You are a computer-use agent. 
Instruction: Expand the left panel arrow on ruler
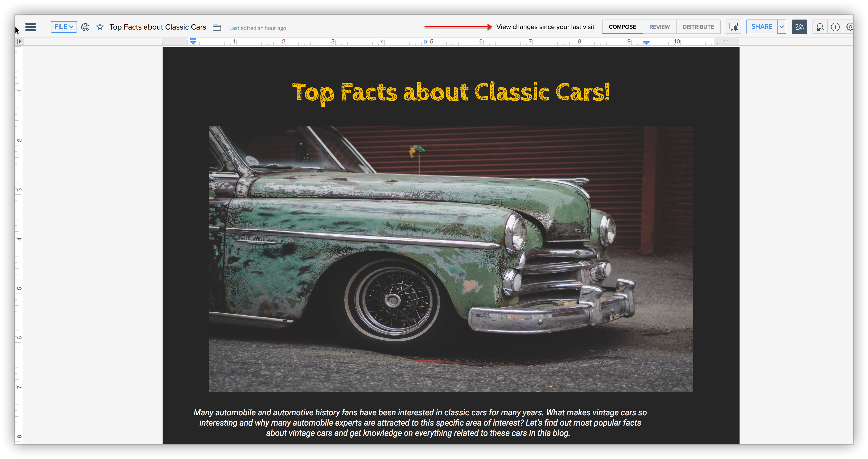(19, 41)
